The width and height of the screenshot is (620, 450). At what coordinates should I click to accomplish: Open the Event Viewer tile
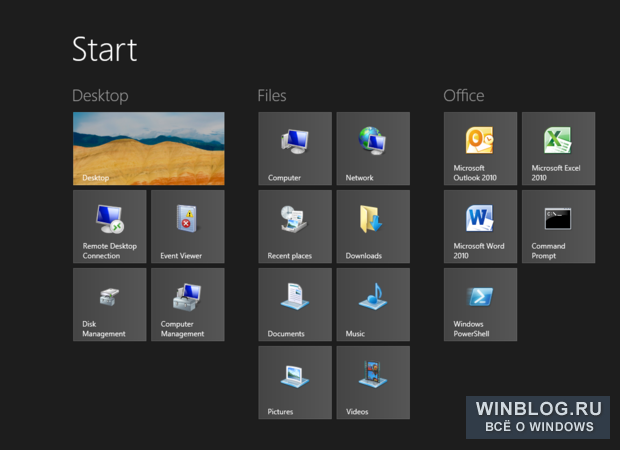188,227
